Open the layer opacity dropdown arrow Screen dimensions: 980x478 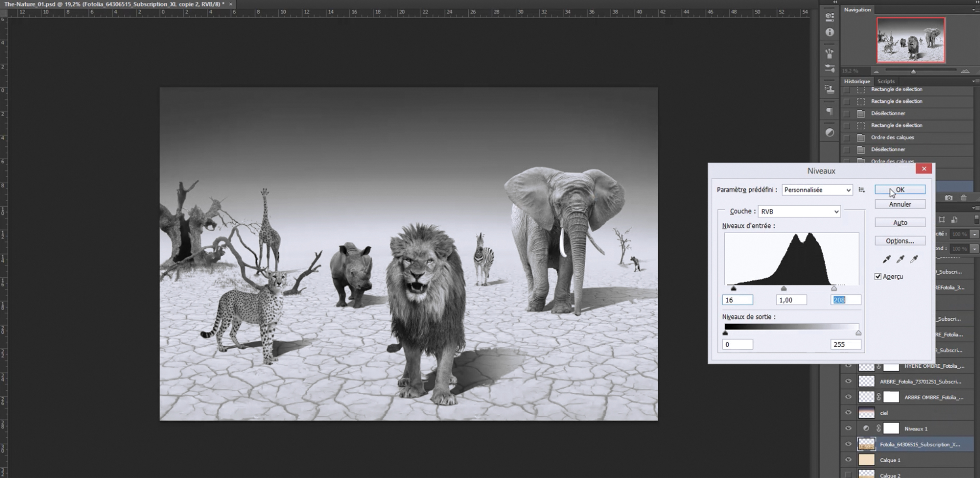click(974, 234)
